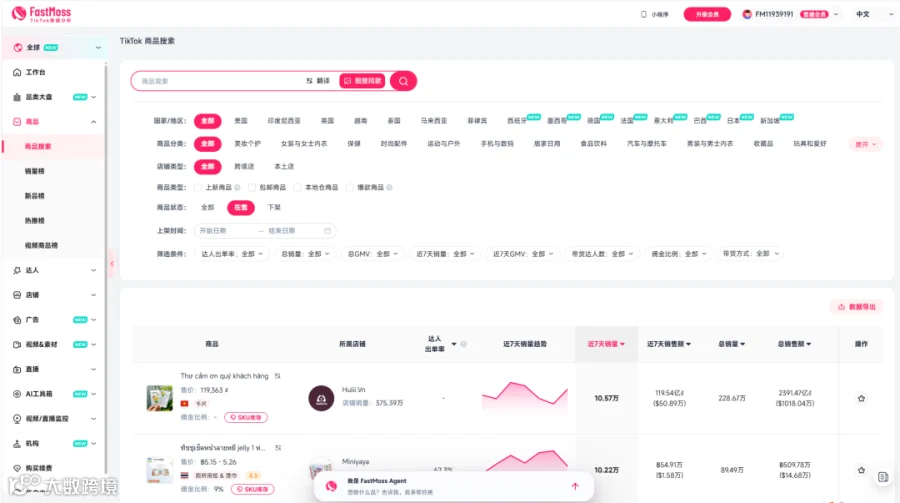Click the 商品 sidebar icon
The width and height of the screenshot is (900, 503).
17,122
